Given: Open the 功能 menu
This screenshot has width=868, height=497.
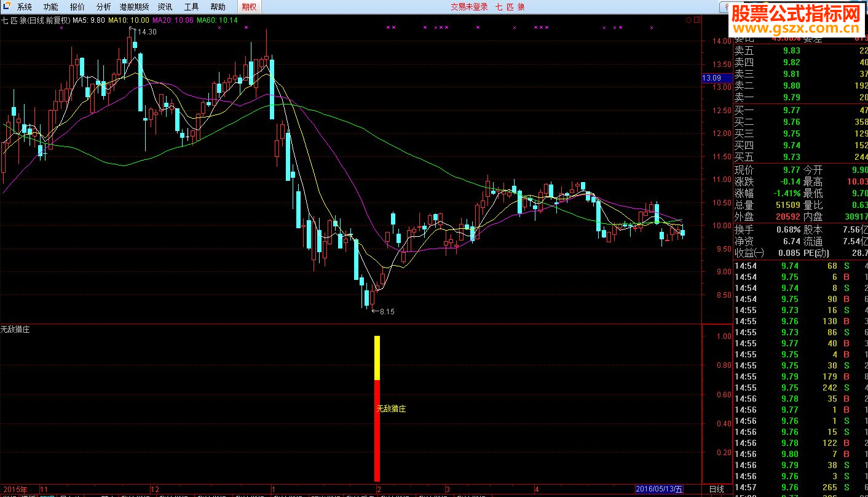Looking at the screenshot, I should [x=51, y=7].
